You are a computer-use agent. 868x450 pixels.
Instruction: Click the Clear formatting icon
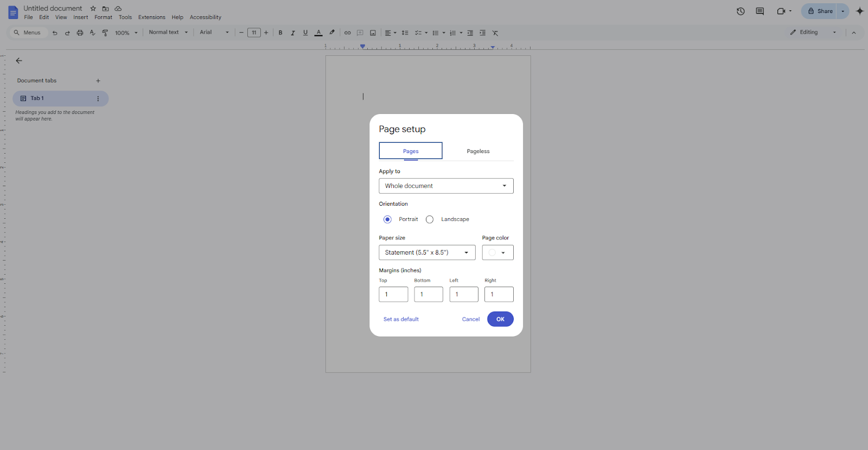click(495, 33)
